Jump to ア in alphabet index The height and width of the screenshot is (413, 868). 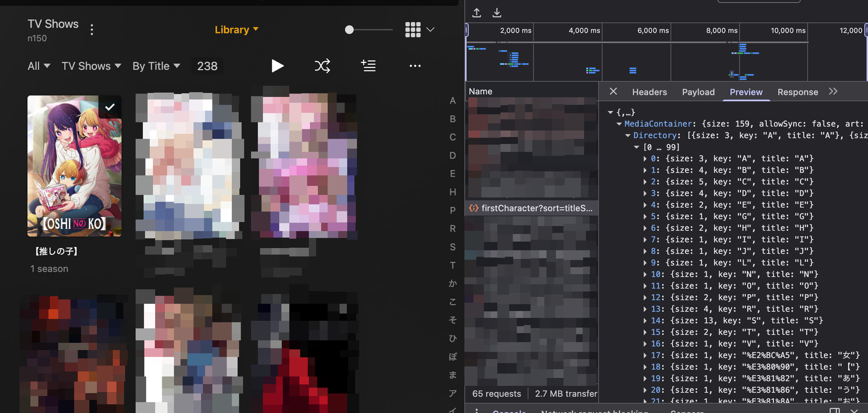453,393
